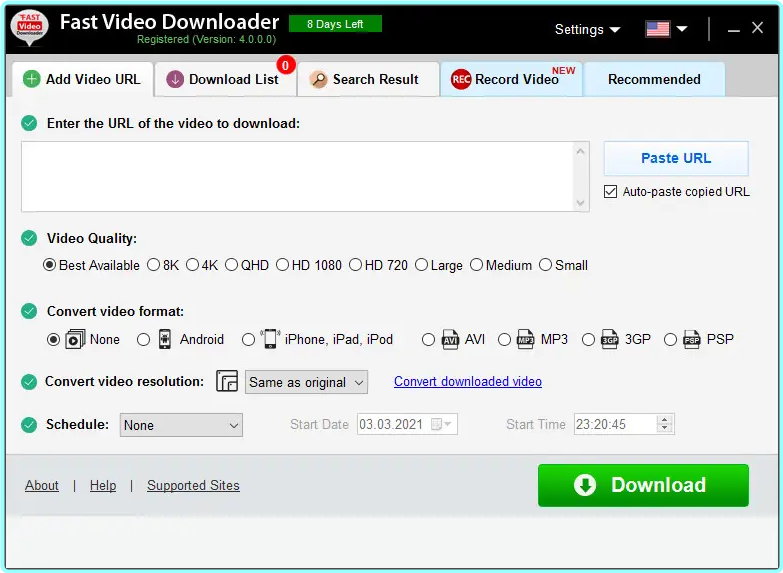This screenshot has width=783, height=573.
Task: Click the MP3 file icon
Action: coord(525,339)
